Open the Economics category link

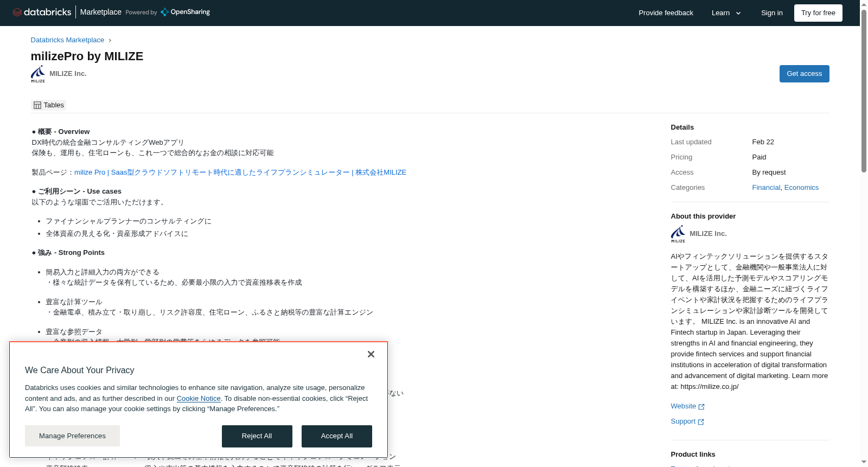[801, 188]
